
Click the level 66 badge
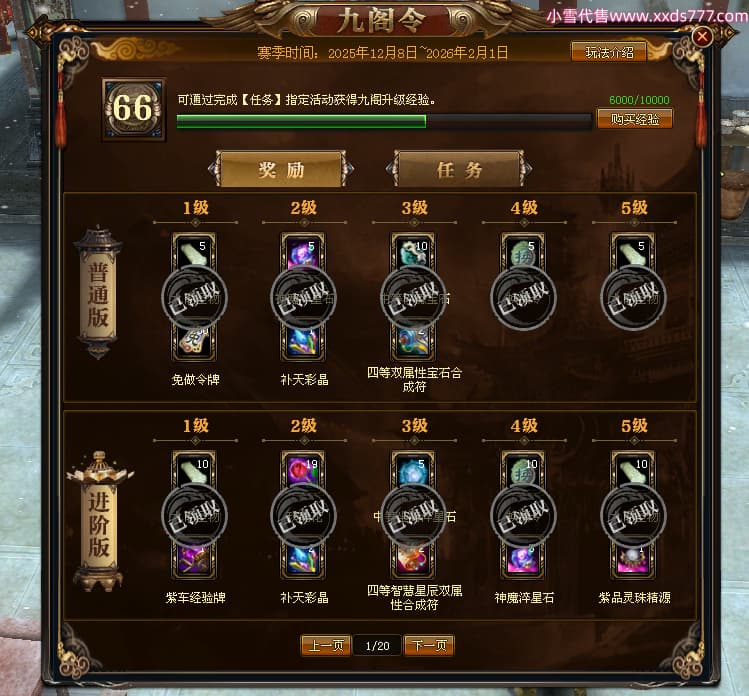coord(134,109)
